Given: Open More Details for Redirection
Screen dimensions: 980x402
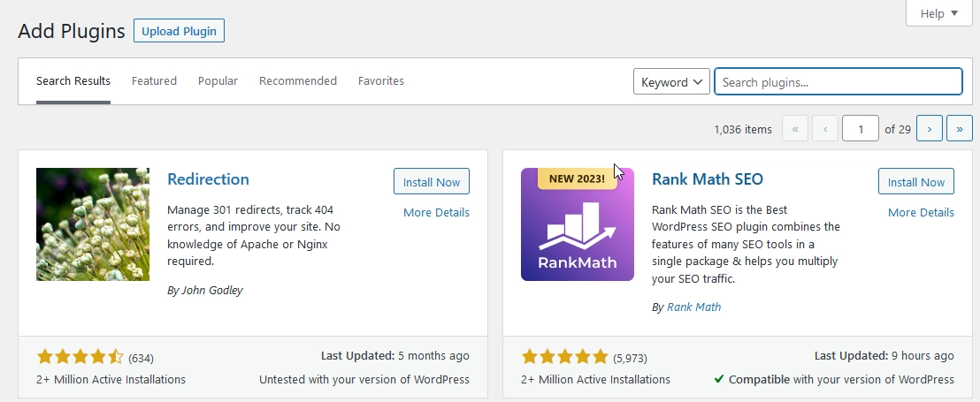Looking at the screenshot, I should point(436,212).
